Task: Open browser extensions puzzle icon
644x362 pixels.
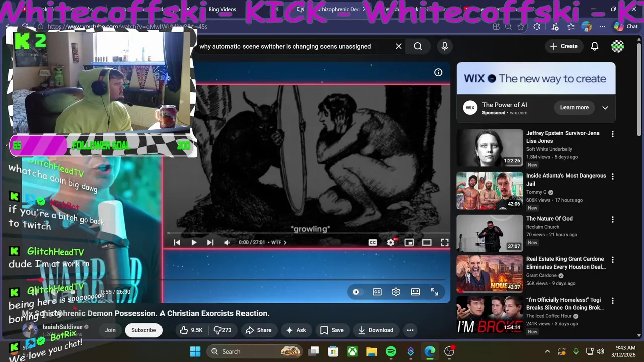Action: pos(537,27)
